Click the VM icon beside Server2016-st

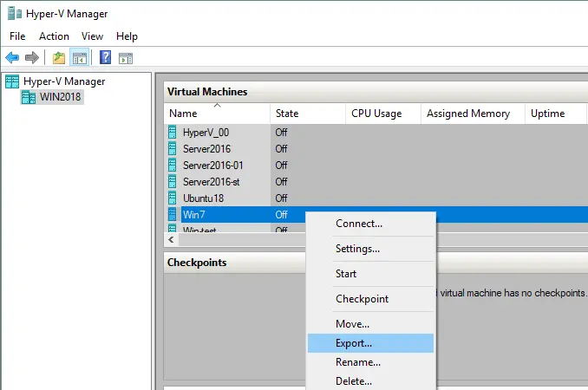(x=172, y=182)
